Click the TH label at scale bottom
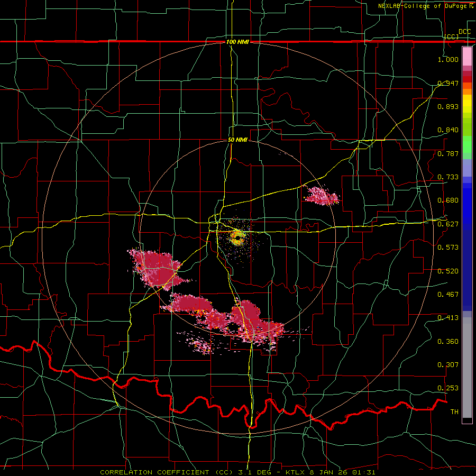The height and width of the screenshot is (476, 476). click(x=454, y=412)
